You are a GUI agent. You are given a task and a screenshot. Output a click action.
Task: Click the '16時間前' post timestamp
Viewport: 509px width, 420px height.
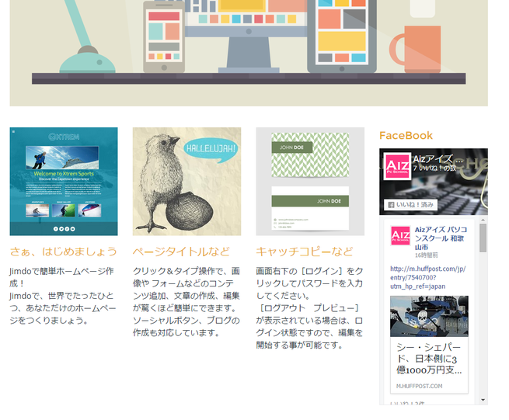[426, 255]
